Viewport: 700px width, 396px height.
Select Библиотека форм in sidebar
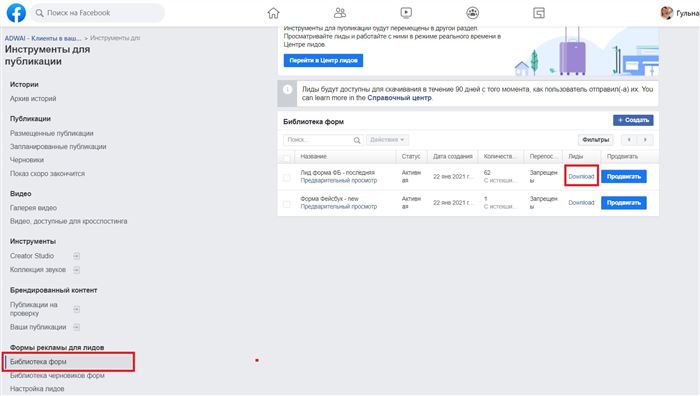68,362
